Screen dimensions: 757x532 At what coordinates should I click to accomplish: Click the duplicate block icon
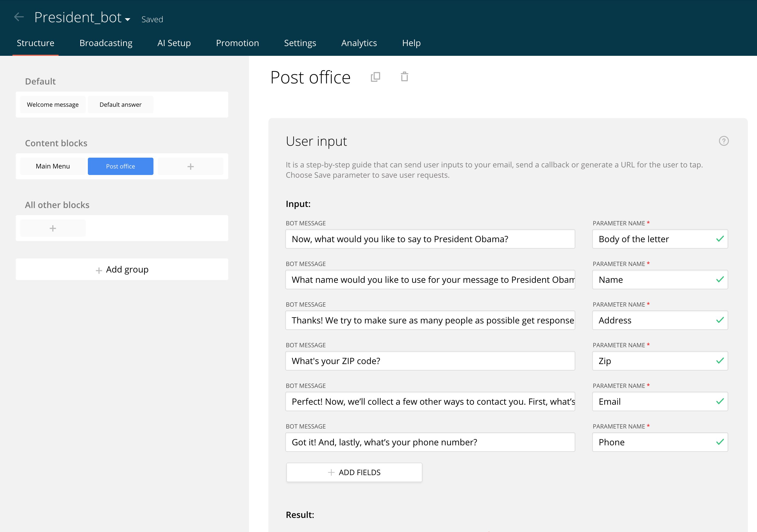tap(375, 77)
